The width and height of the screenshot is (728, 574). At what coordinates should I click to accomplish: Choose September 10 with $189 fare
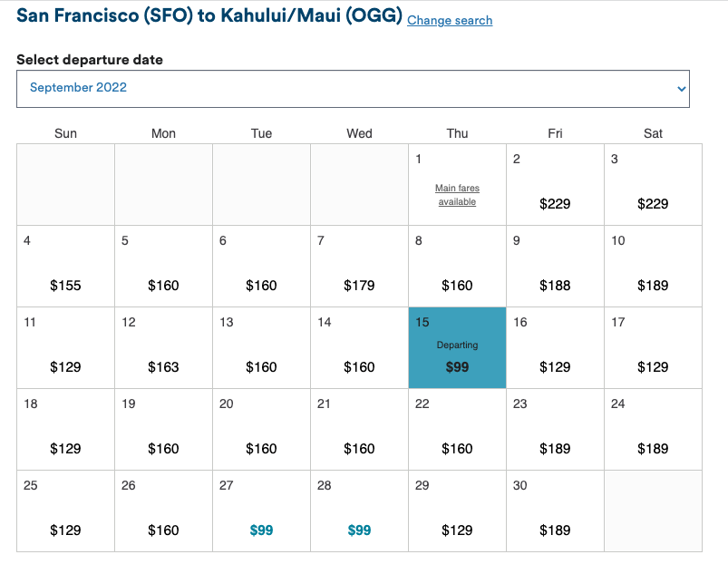653,267
